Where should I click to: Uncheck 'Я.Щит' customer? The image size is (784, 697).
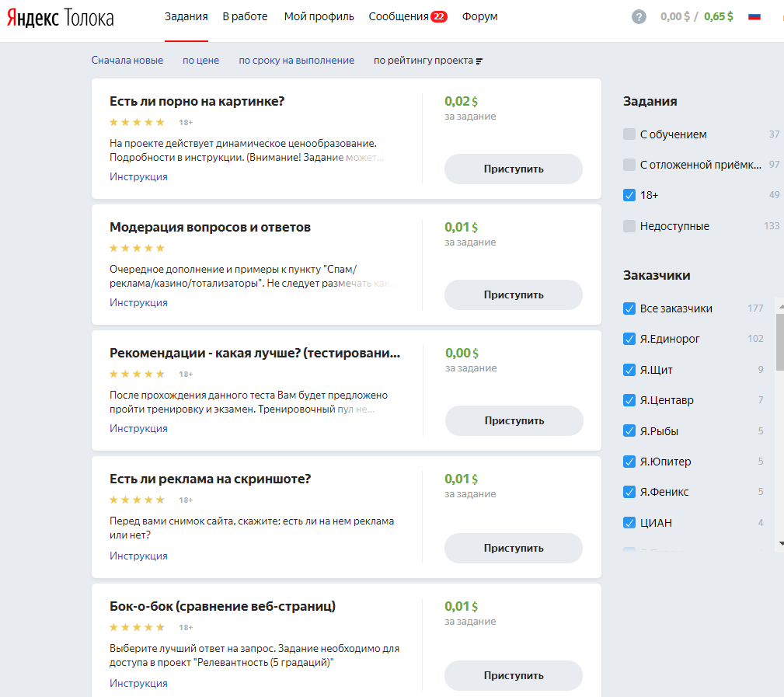click(629, 370)
